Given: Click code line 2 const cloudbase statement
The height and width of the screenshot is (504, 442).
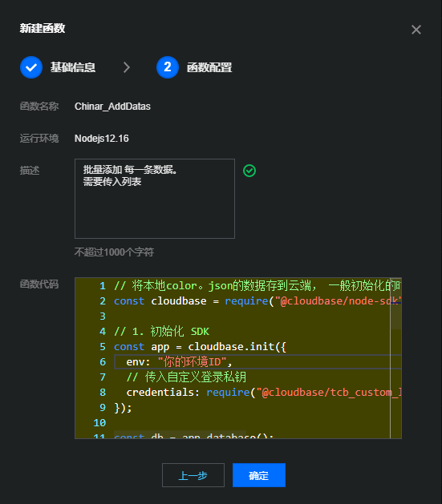Looking at the screenshot, I should [257, 300].
